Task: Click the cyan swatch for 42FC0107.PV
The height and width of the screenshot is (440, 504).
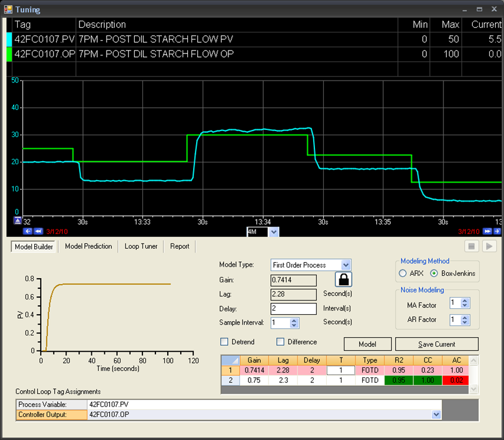Action: [x=9, y=39]
